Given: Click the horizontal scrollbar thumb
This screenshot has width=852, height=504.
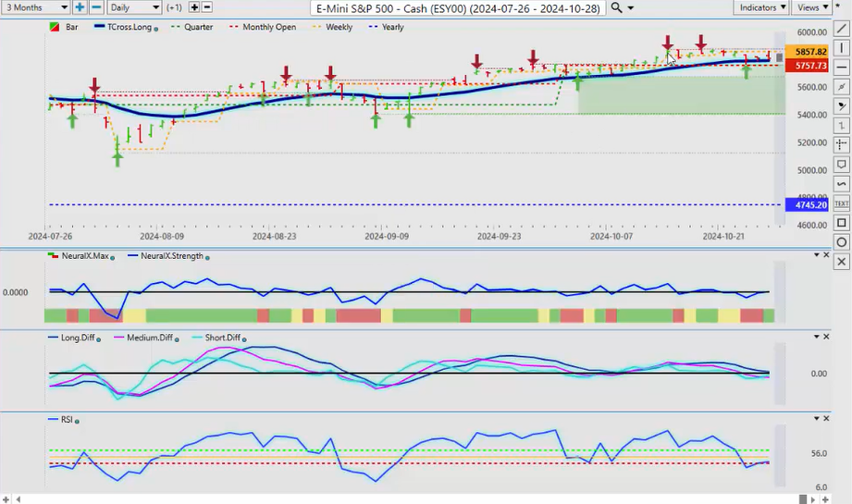Looking at the screenshot, I should point(803,499).
